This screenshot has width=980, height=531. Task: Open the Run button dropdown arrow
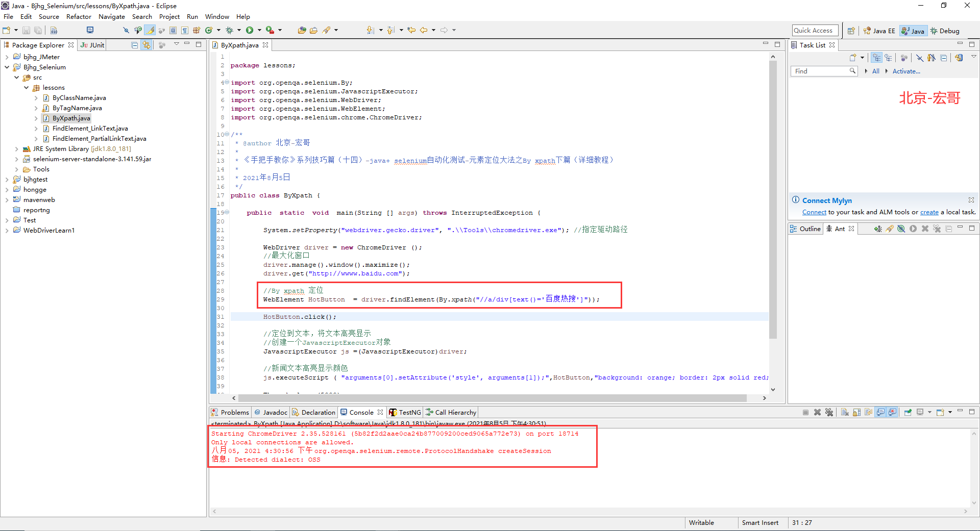[x=259, y=30]
